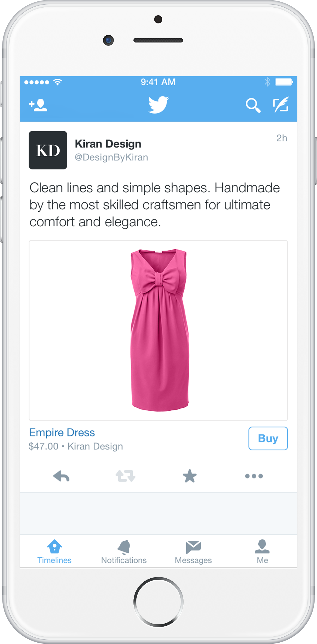
Task: Open search with magnifying glass icon
Action: coord(253,105)
